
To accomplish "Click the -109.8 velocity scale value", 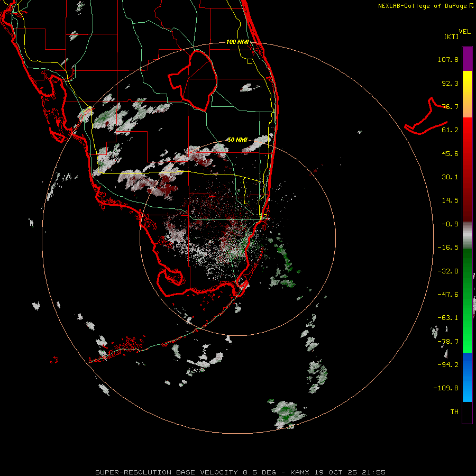I will (446, 388).
